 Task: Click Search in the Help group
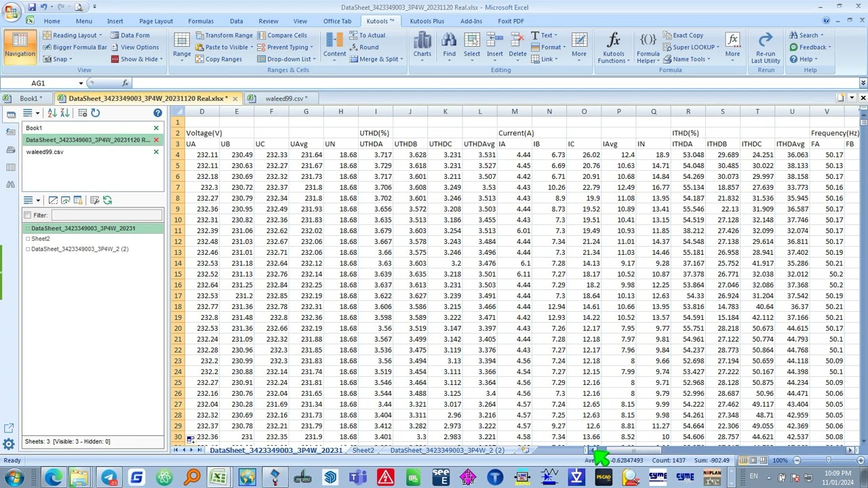806,35
